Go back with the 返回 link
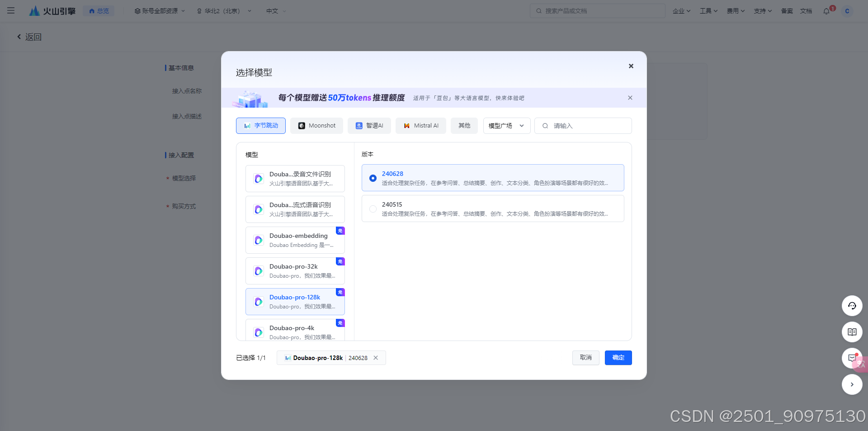Screen dimensions: 868x431 29,37
